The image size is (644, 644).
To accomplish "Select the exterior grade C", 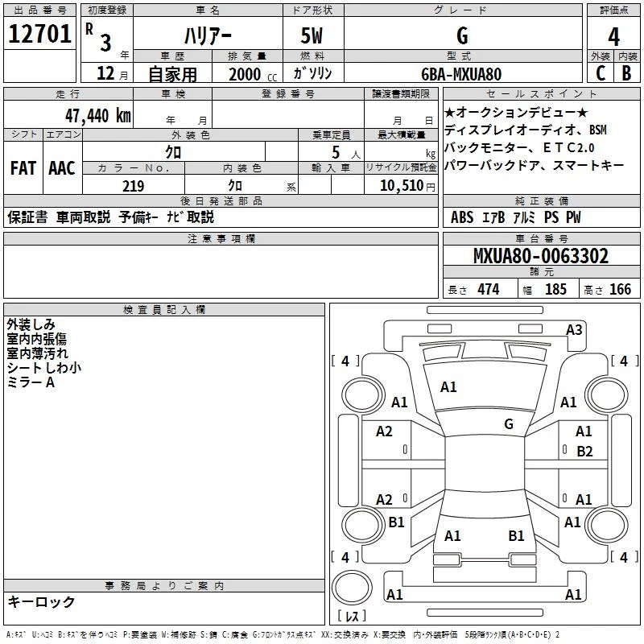I will pyautogui.click(x=601, y=73).
